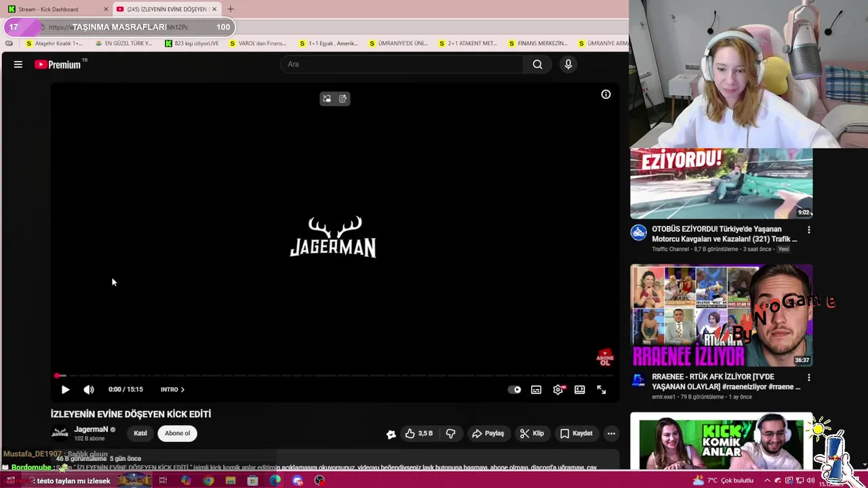
Task: Create a clip with Klip
Action: point(532,434)
